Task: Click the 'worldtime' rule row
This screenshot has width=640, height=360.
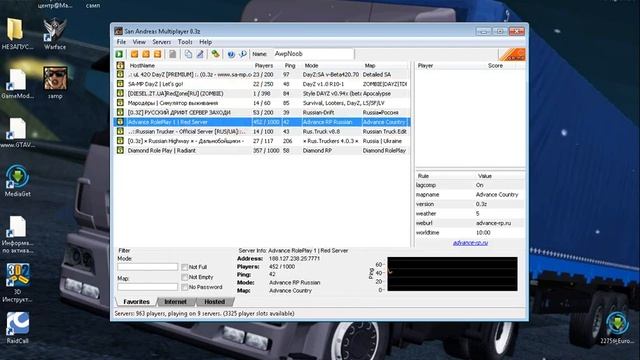Action: point(470,232)
